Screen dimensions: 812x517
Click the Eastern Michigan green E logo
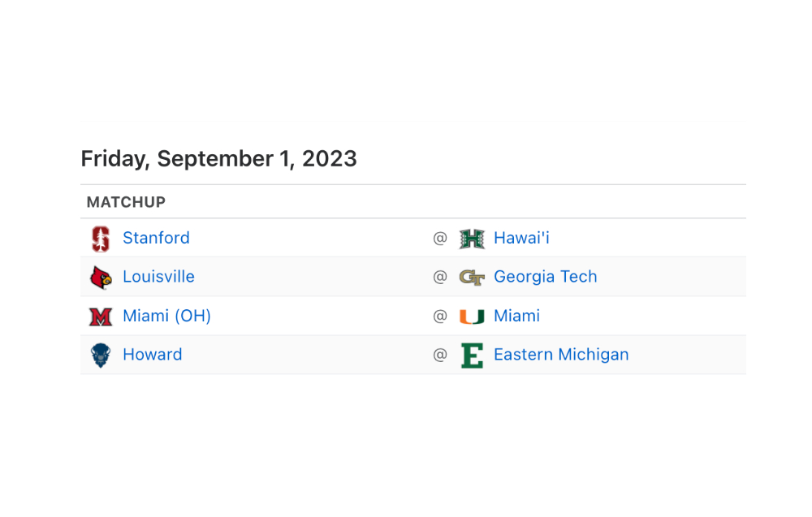[x=472, y=355]
